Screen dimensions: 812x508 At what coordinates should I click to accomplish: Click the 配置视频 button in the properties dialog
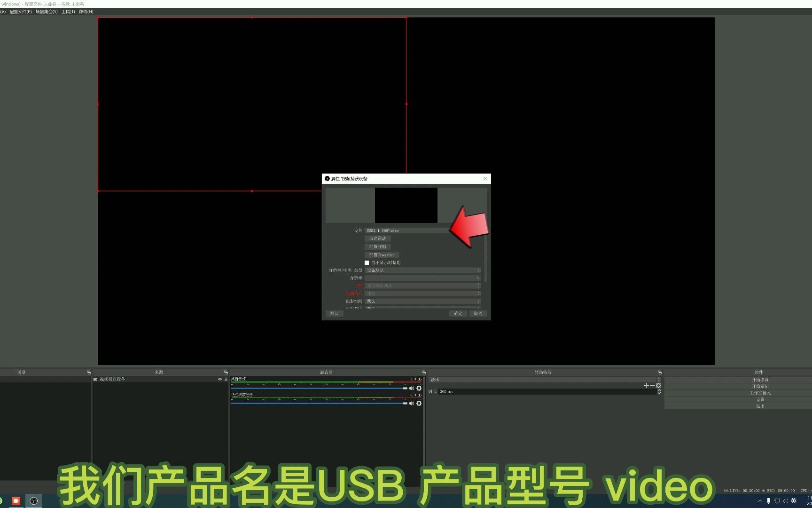click(377, 246)
